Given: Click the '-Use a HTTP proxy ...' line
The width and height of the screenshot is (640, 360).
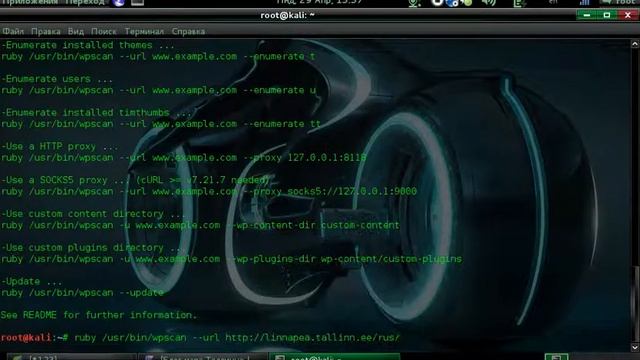Looking at the screenshot, I should 60,147.
